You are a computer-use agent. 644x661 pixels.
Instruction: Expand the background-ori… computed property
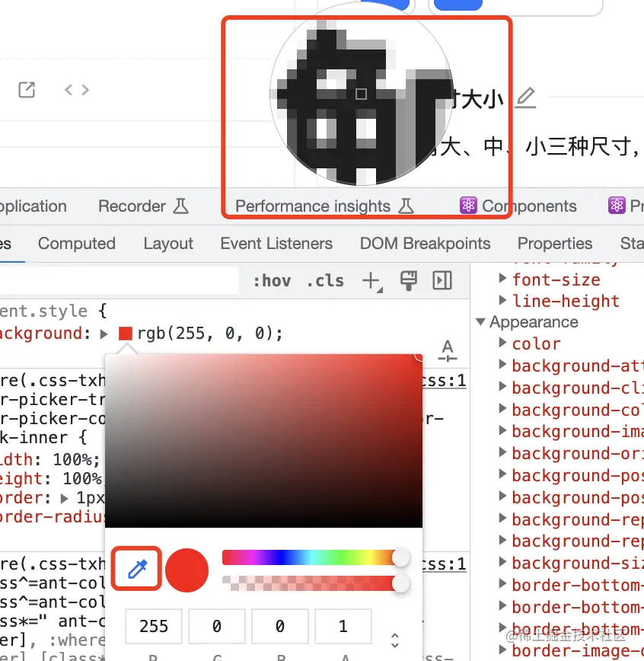502,452
